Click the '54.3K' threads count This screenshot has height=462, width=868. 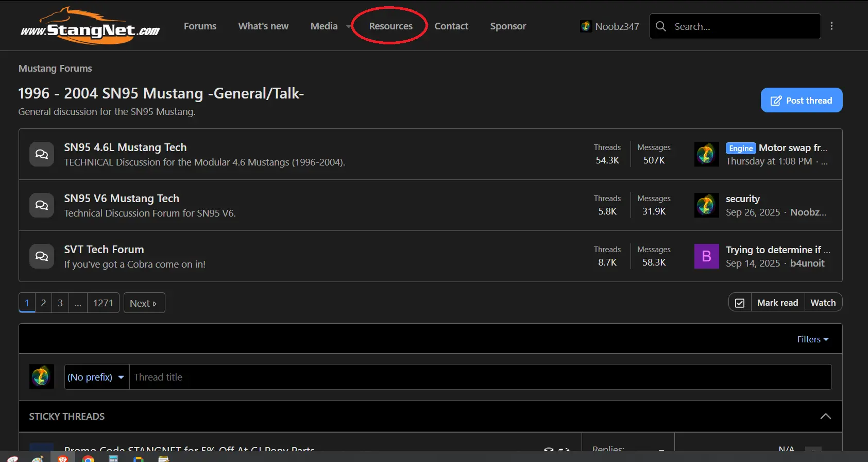coord(607,160)
